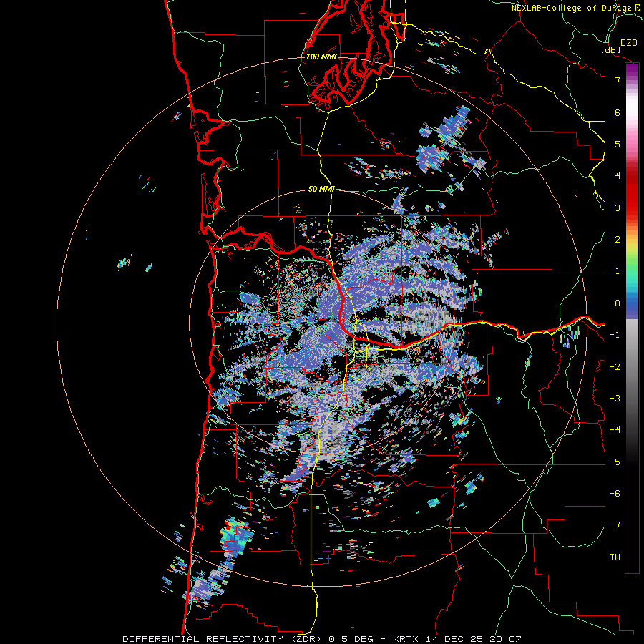Click the TH threshold label on the scale
644x644 pixels.
point(615,557)
